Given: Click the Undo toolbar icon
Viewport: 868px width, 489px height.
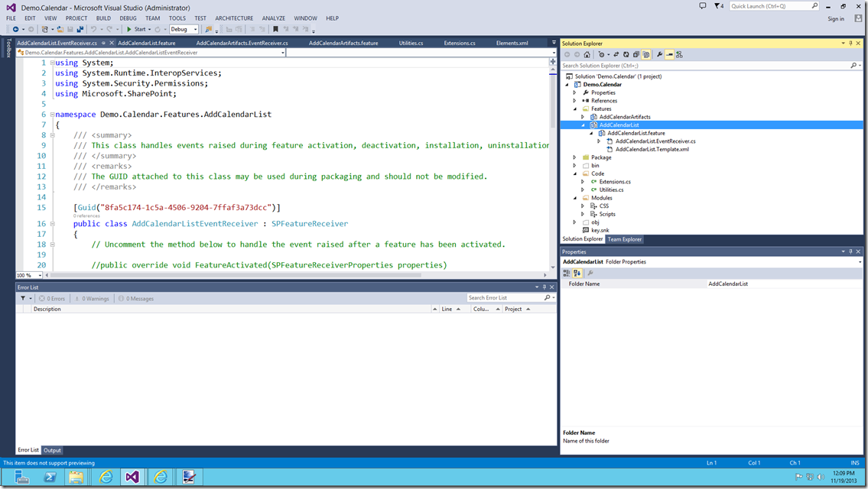Looking at the screenshot, I should (x=93, y=29).
